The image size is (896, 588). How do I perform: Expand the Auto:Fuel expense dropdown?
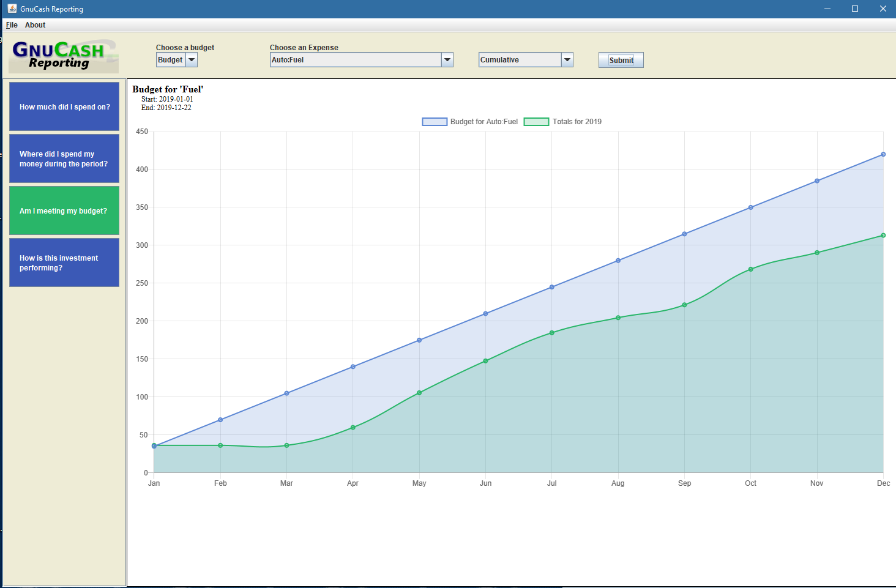[447, 60]
